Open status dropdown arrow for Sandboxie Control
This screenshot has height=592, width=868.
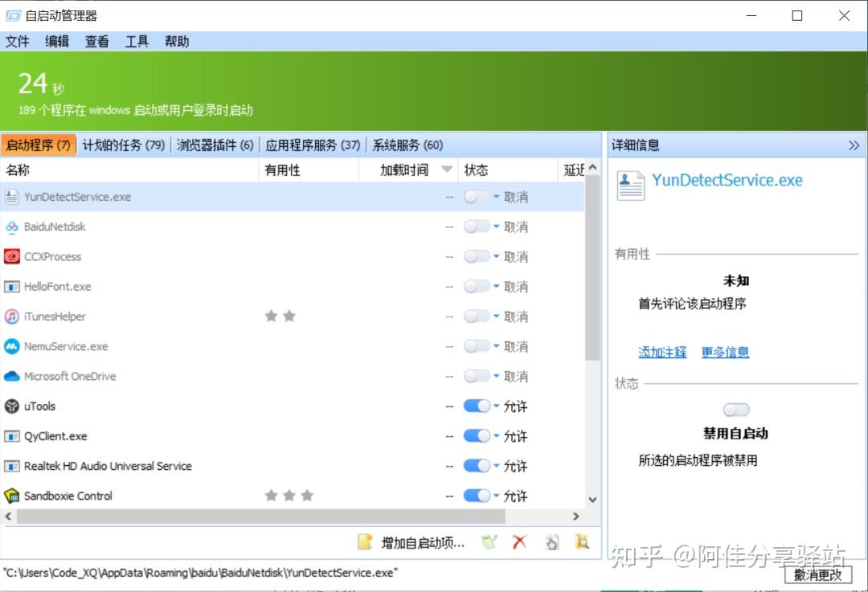496,495
